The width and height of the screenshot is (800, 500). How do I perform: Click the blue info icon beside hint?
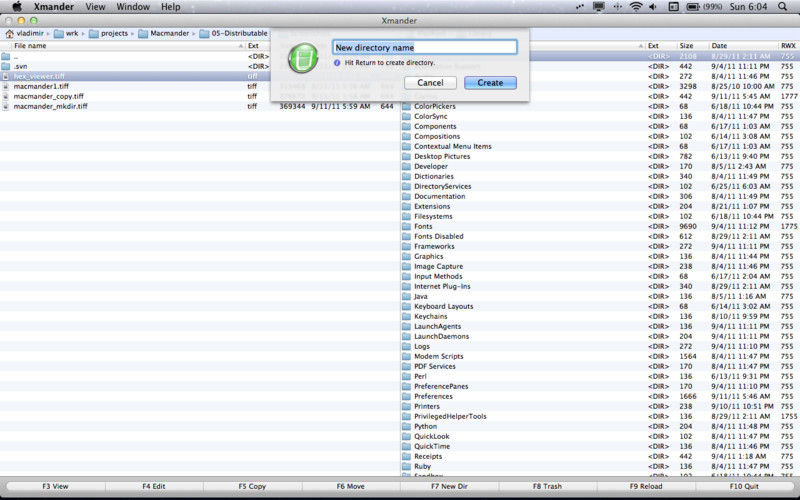(337, 63)
